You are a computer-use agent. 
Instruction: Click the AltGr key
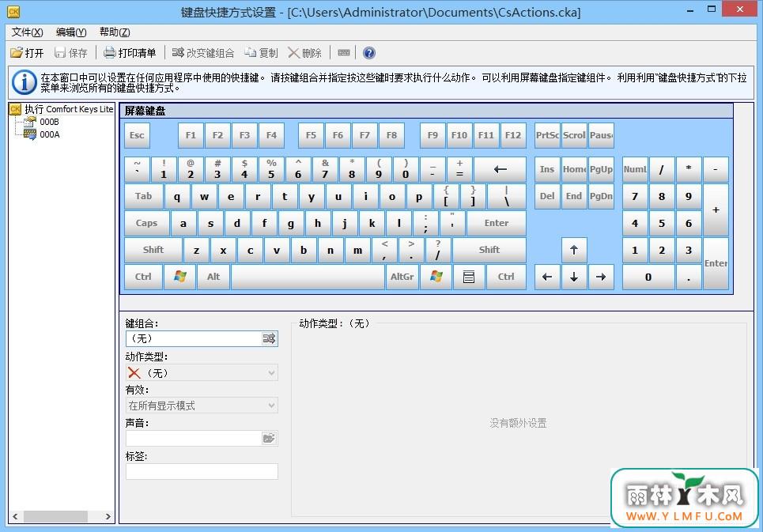click(x=402, y=277)
